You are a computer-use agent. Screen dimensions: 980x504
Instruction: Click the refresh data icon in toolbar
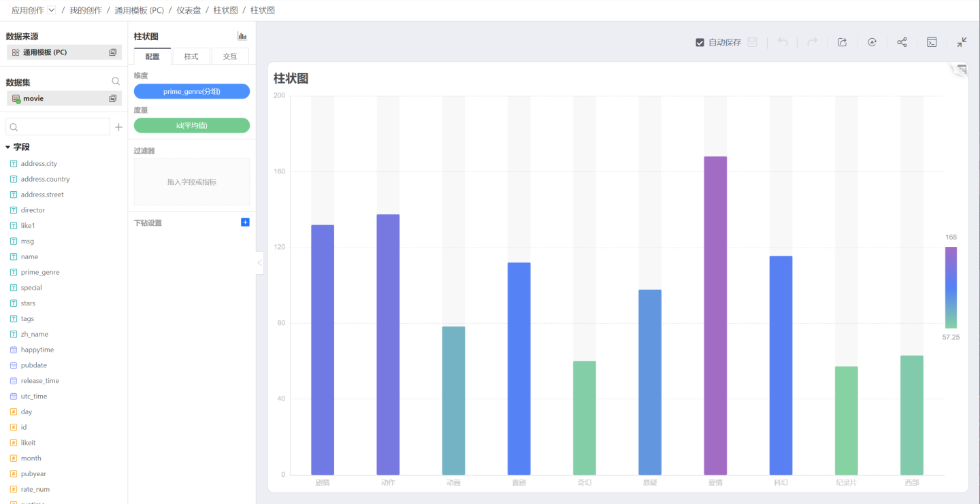coord(872,42)
